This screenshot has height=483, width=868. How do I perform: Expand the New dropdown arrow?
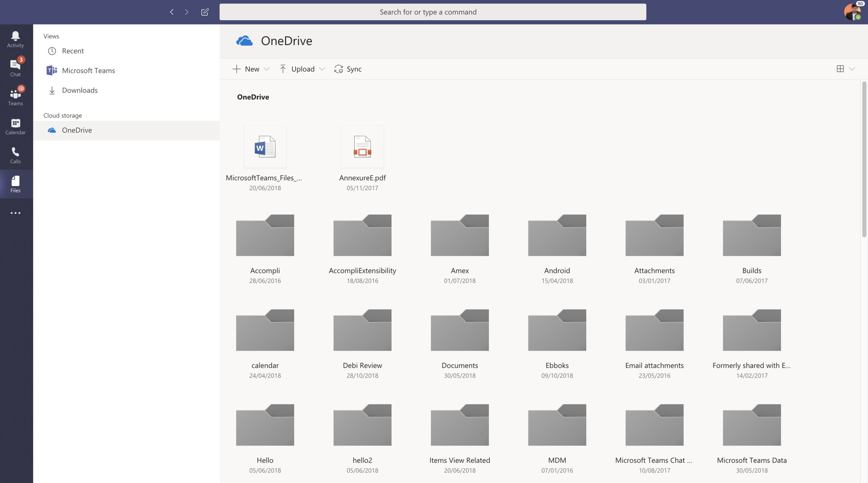click(267, 69)
